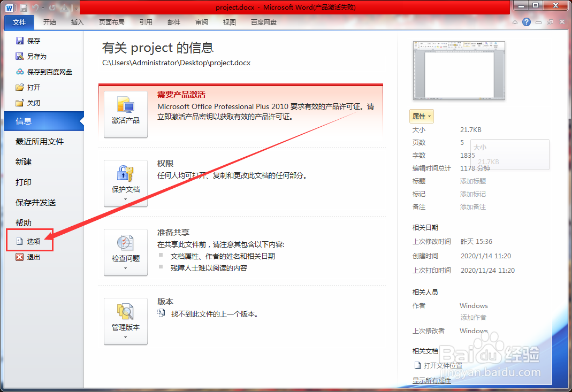This screenshot has width=572, height=392.
Task: Click quick access Save disk icon
Action: tap(24, 7)
